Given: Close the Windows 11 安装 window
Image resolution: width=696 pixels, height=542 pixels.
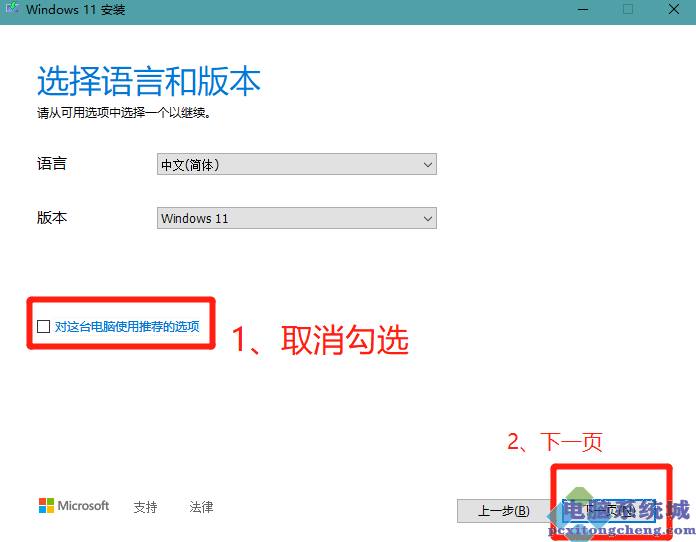Looking at the screenshot, I should click(x=674, y=9).
